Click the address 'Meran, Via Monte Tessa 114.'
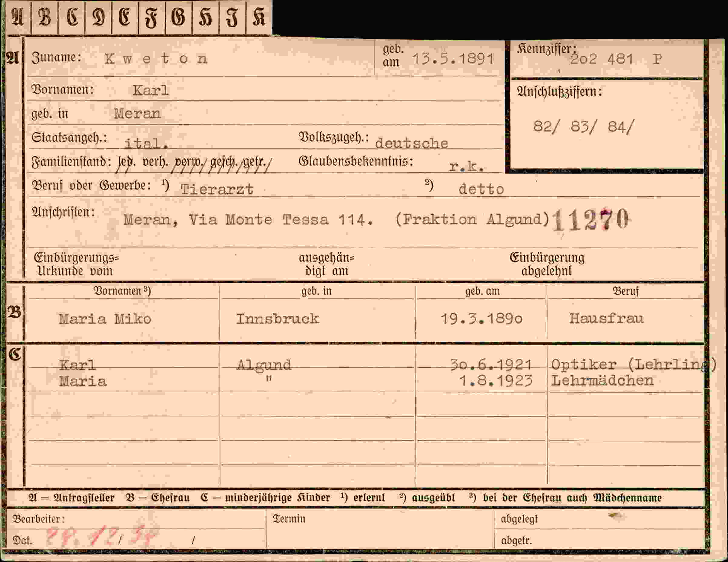728x562 pixels. tap(248, 219)
